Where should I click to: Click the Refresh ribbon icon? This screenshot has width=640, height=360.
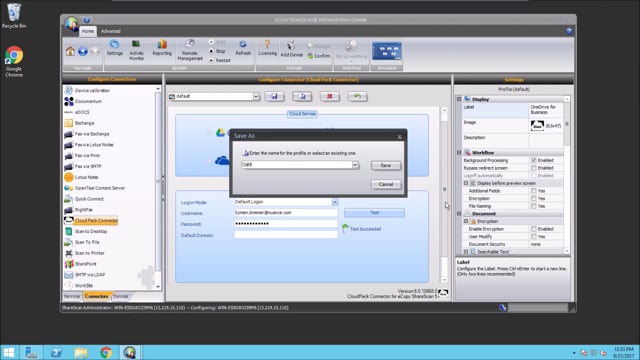[x=243, y=48]
